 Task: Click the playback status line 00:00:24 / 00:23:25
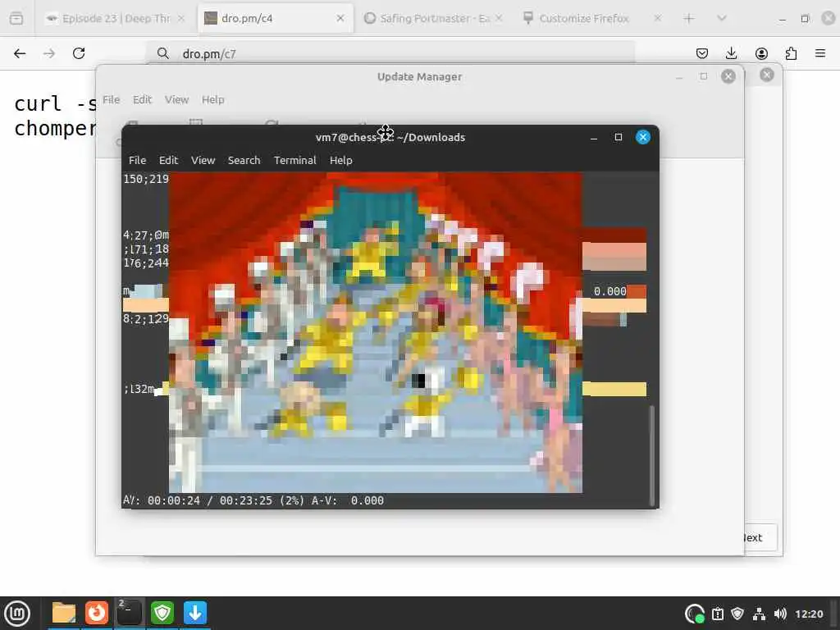point(253,500)
